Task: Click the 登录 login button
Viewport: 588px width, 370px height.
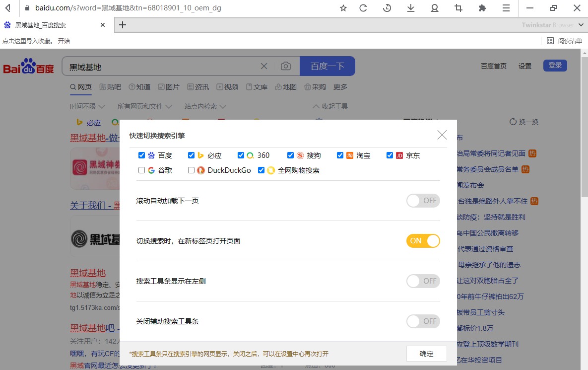Action: coord(555,65)
